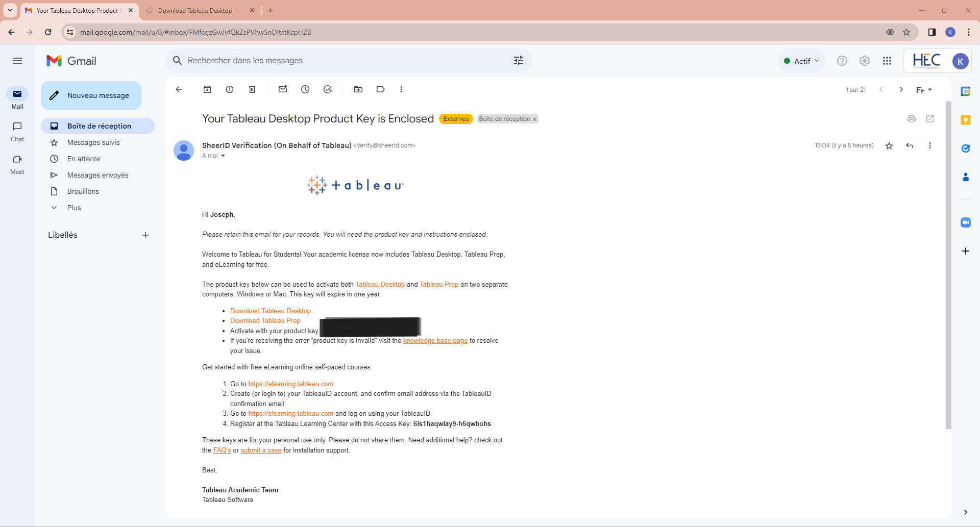Viewport: 980px width, 527px height.
Task: Print the whole conversation
Action: 912,119
